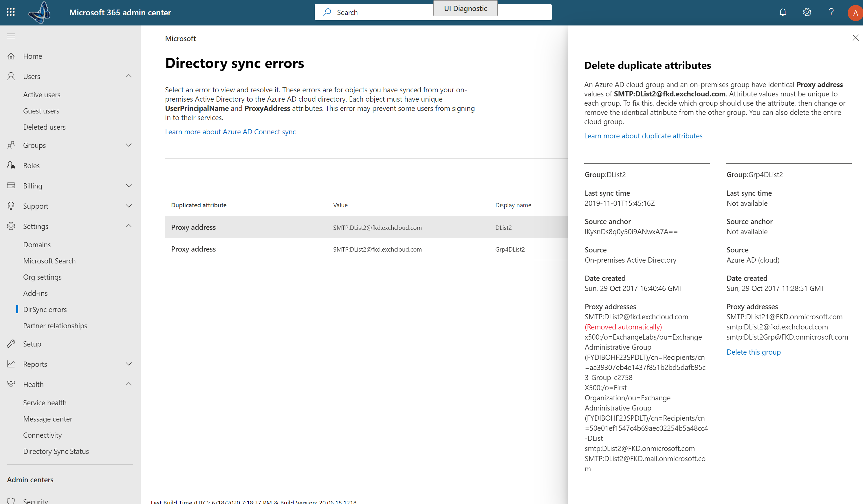The height and width of the screenshot is (504, 863).
Task: Select the Domains settings menu item
Action: 36,244
